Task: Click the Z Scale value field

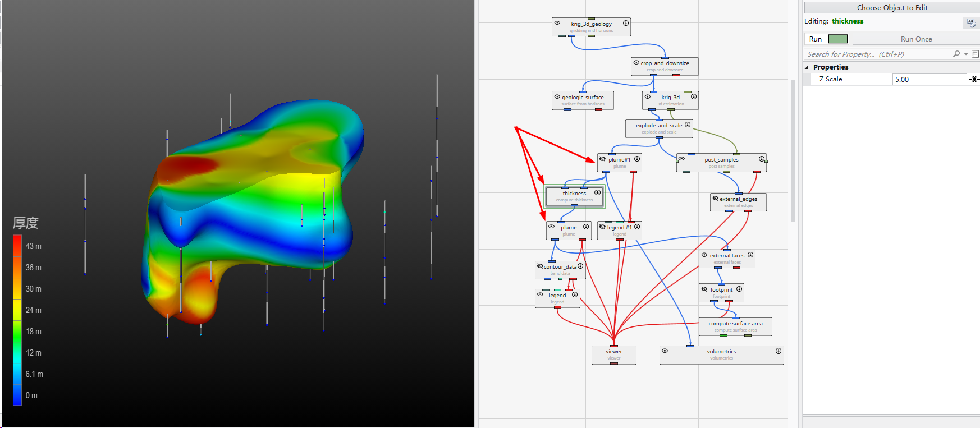Action: click(928, 80)
